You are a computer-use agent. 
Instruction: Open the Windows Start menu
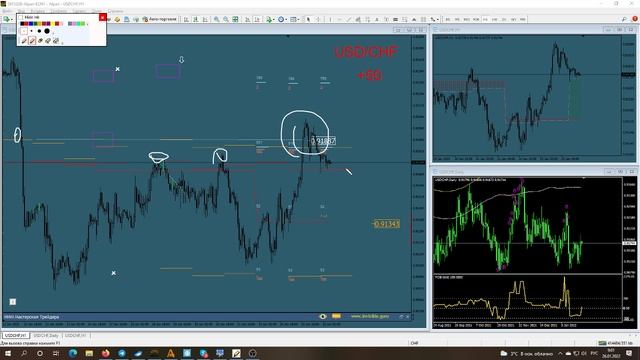pos(7,353)
